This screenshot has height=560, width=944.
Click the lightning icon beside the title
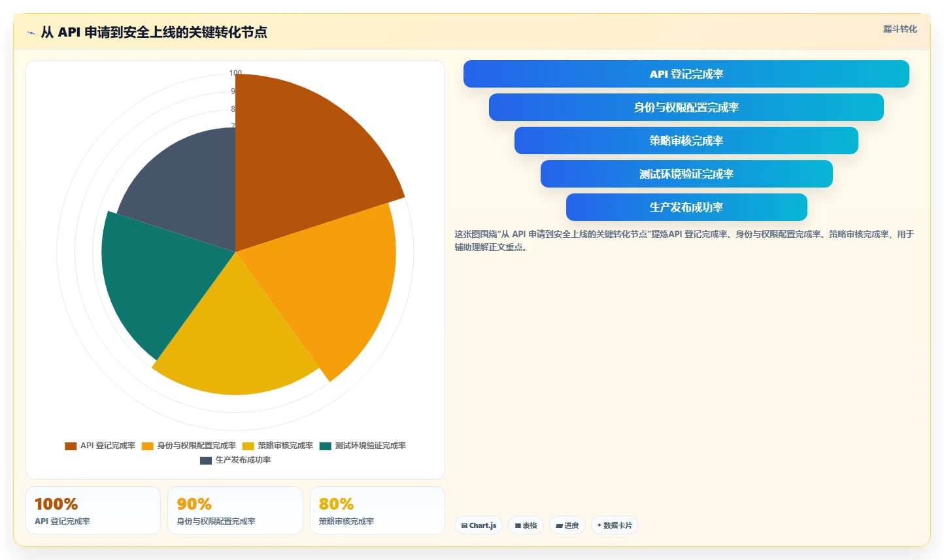pyautogui.click(x=31, y=33)
